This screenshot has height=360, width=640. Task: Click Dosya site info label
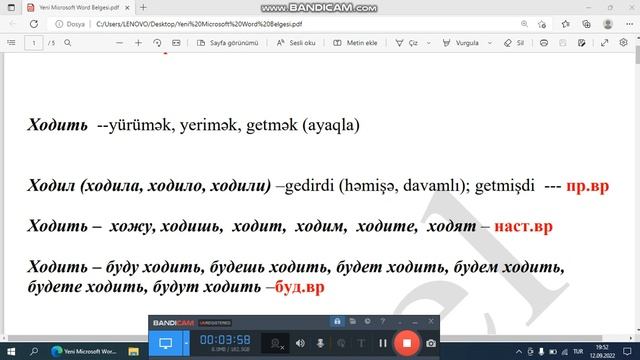tap(71, 24)
